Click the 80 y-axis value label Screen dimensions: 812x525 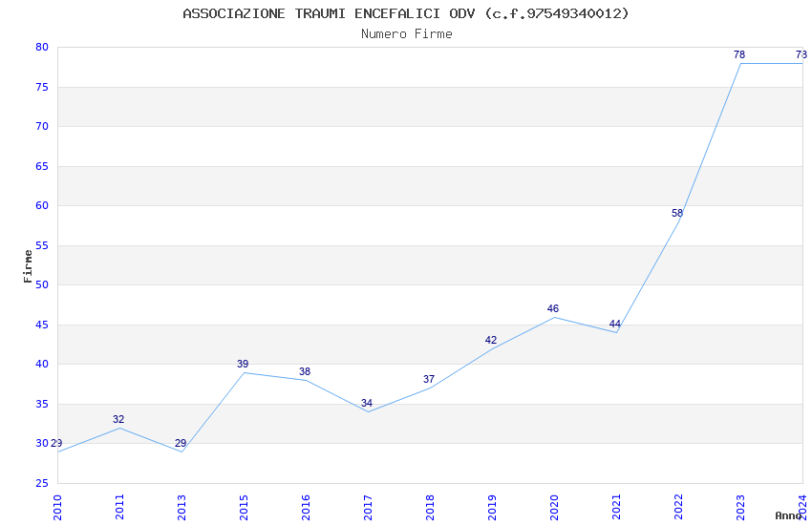42,47
